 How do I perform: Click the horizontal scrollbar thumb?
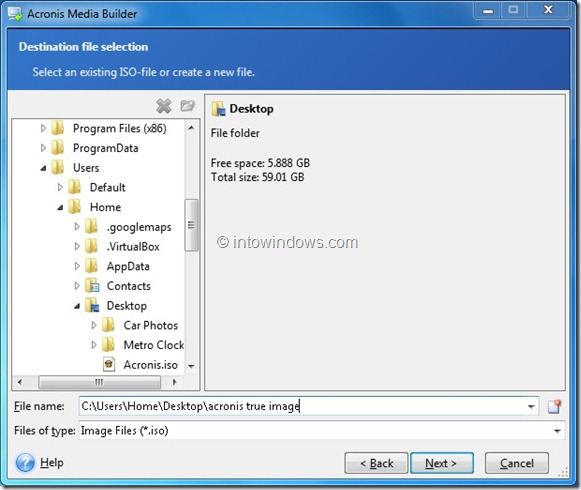99,382
